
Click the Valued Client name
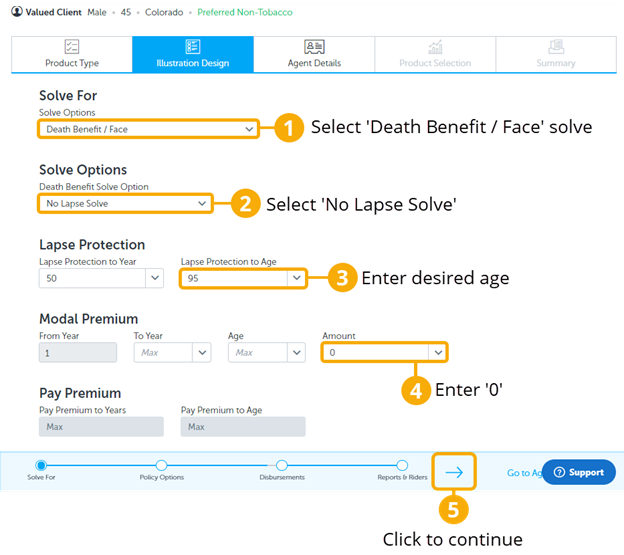coord(53,12)
